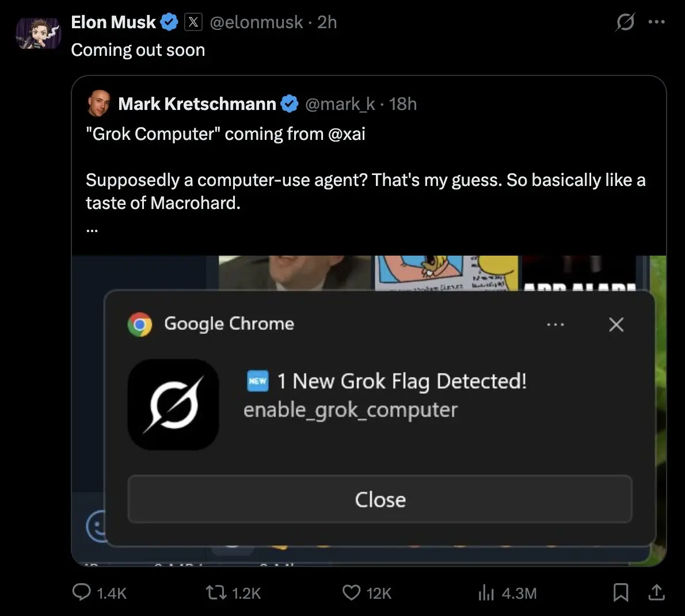Viewport: 685px width, 616px height.
Task: Open the post's three-dot more menu
Action: tap(657, 22)
